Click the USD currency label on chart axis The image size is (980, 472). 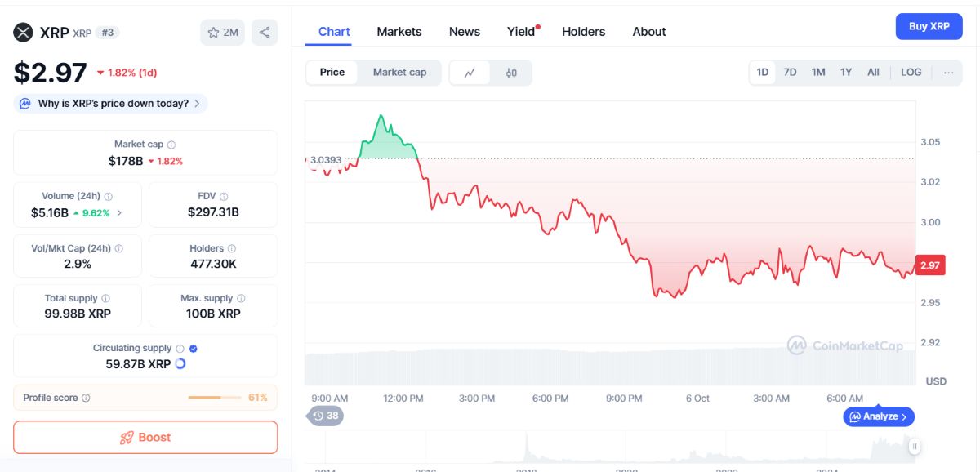coord(936,381)
